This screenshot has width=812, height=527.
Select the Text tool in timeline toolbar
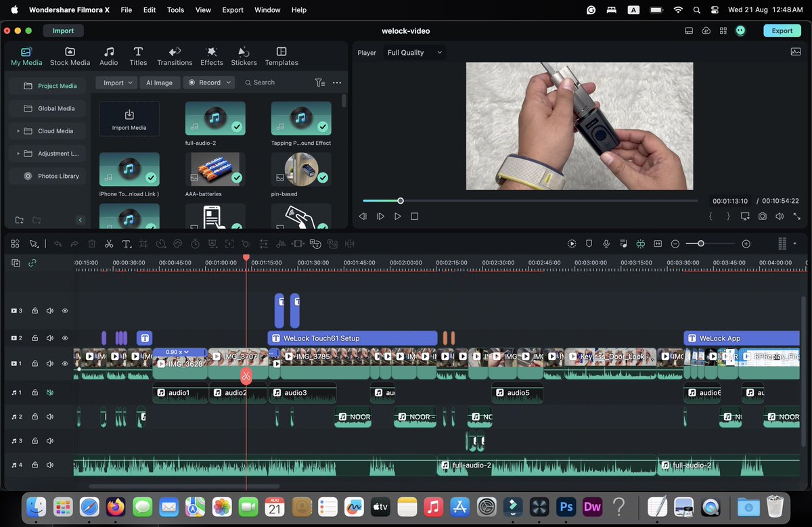127,244
